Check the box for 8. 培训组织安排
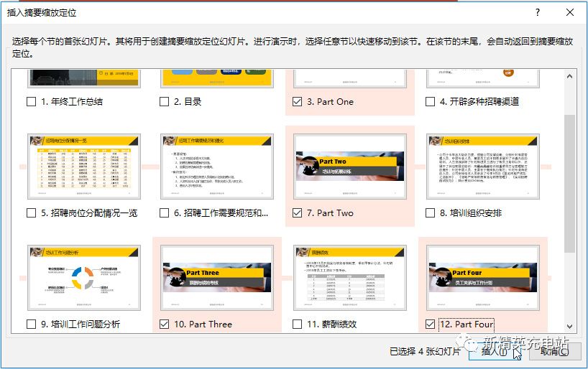 pyautogui.click(x=430, y=212)
